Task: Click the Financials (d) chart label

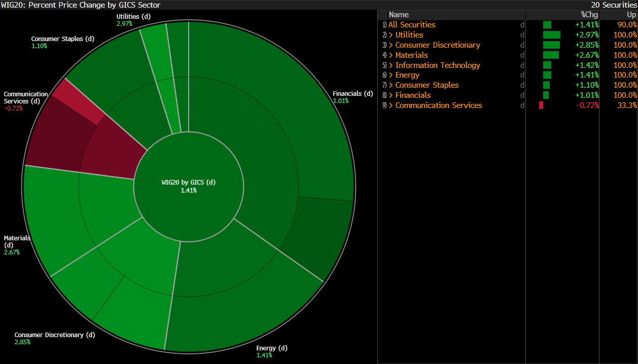Action: (352, 94)
